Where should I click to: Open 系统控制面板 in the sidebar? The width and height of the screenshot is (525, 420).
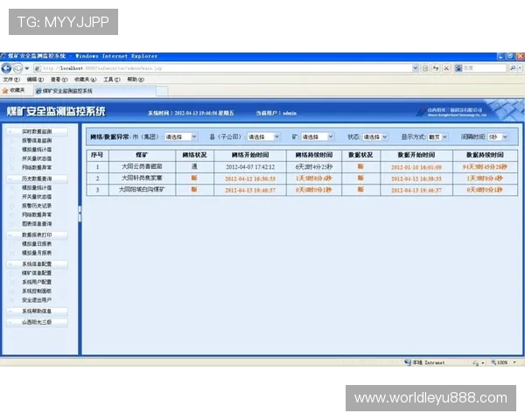point(37,291)
